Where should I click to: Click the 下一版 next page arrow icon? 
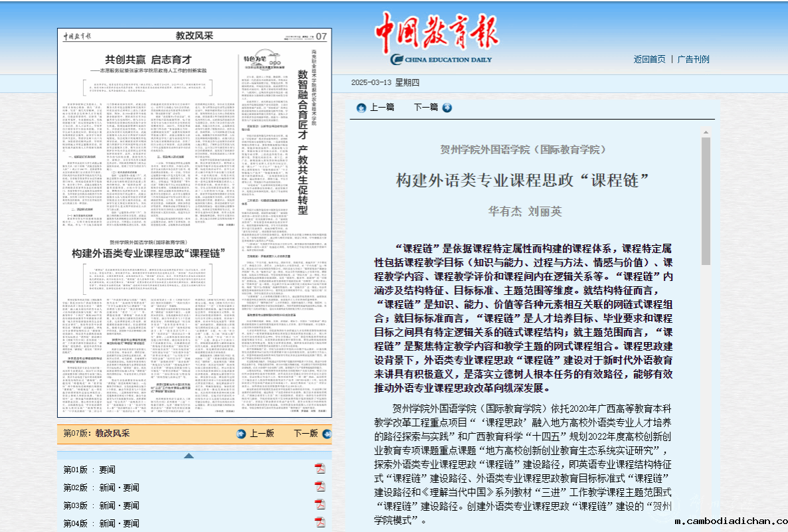point(327,434)
